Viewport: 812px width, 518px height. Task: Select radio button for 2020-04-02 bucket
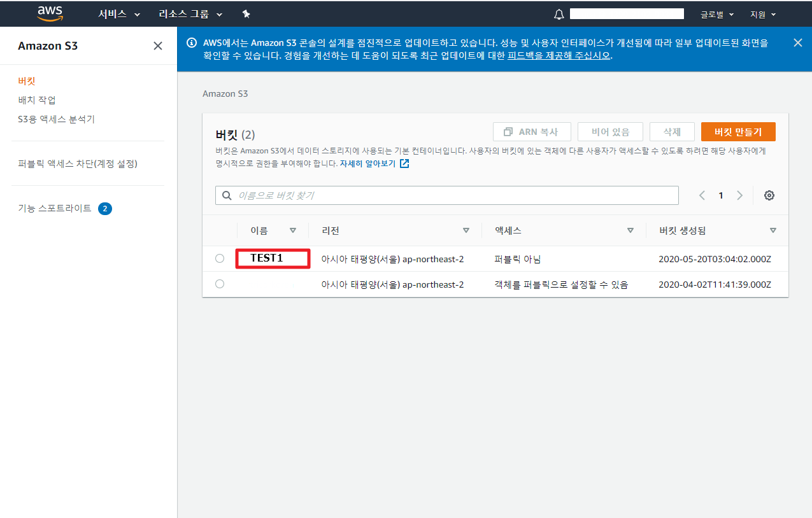click(220, 284)
